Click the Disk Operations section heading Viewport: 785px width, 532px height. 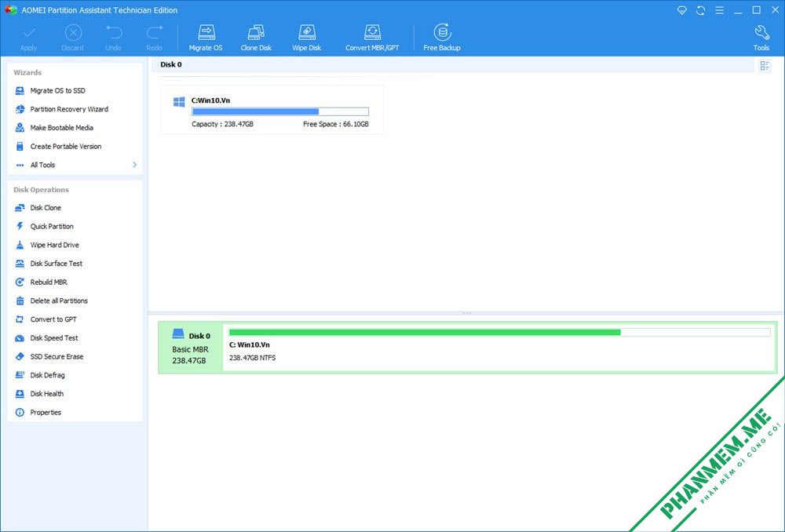click(41, 190)
